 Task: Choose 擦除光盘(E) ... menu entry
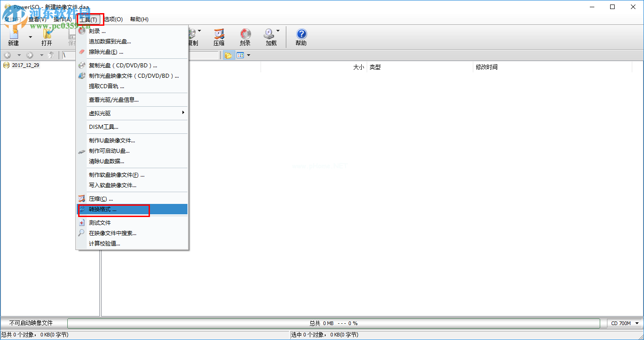point(132,52)
